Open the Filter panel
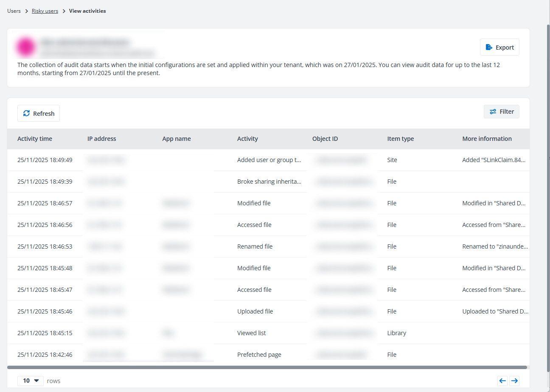Screen dimensions: 550x392 pos(502,111)
